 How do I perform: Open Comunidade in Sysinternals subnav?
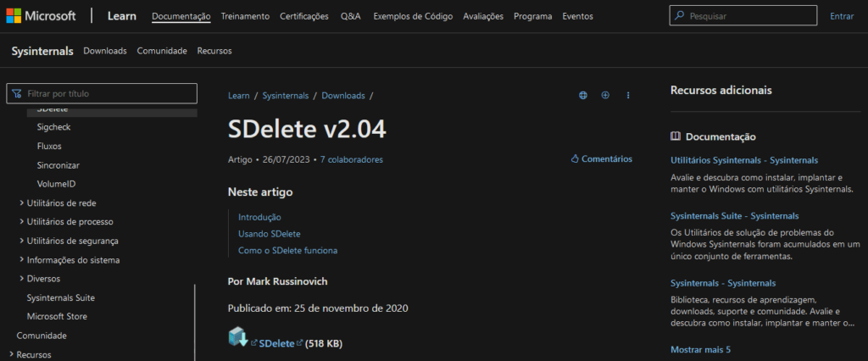[162, 51]
